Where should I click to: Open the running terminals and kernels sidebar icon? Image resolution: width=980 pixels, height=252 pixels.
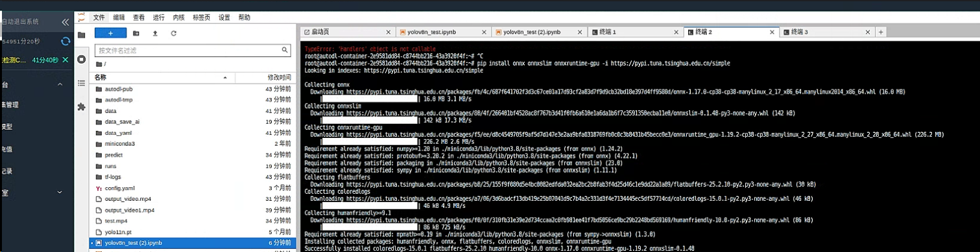tap(81, 59)
